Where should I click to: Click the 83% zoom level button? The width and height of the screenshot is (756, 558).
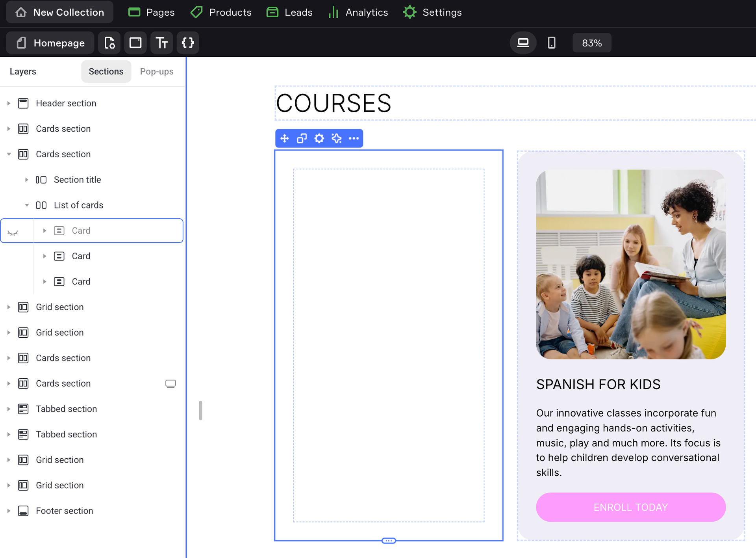pos(591,43)
